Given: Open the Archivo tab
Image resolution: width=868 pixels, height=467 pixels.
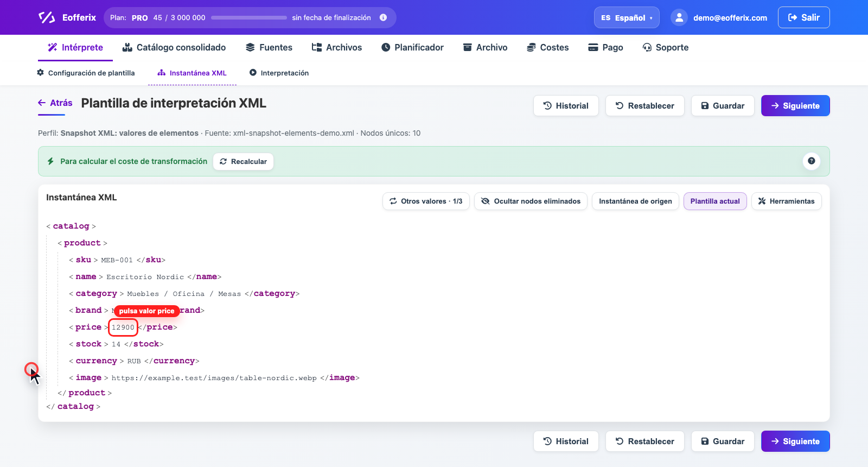Looking at the screenshot, I should tap(485, 47).
